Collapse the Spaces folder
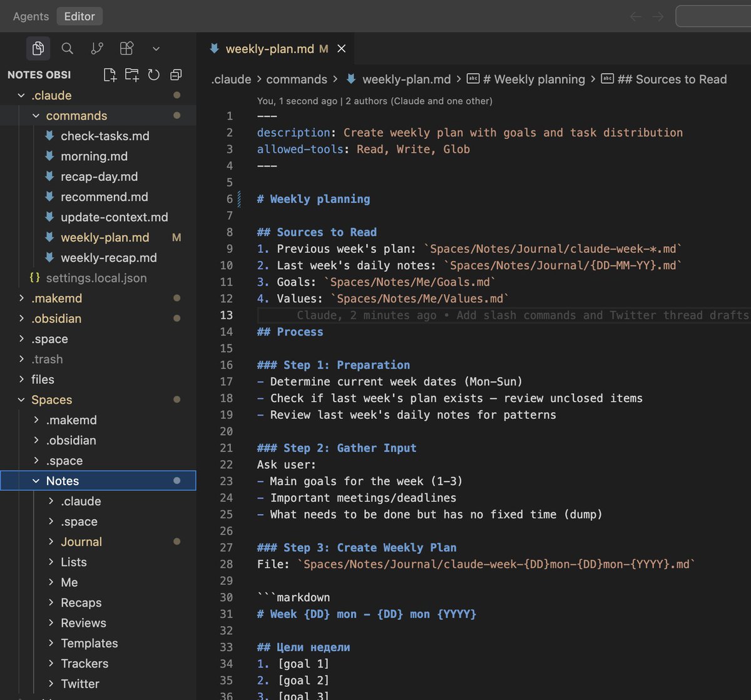The width and height of the screenshot is (751, 700). point(98,399)
